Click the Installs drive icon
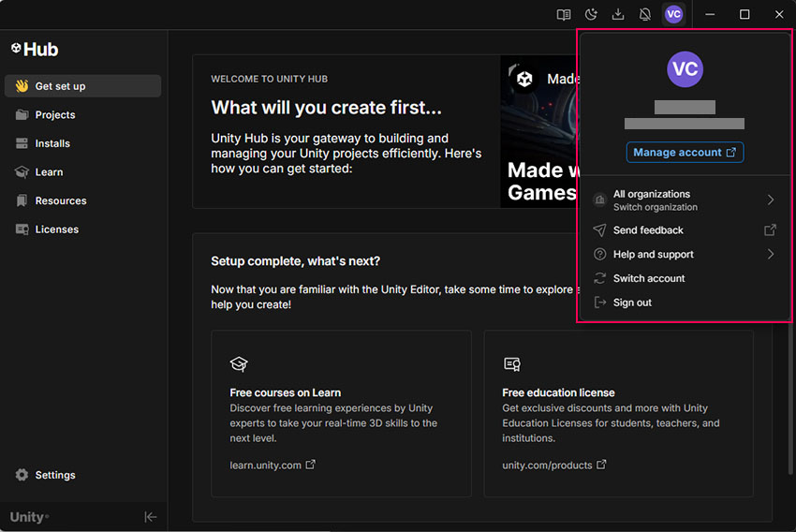 (22, 143)
